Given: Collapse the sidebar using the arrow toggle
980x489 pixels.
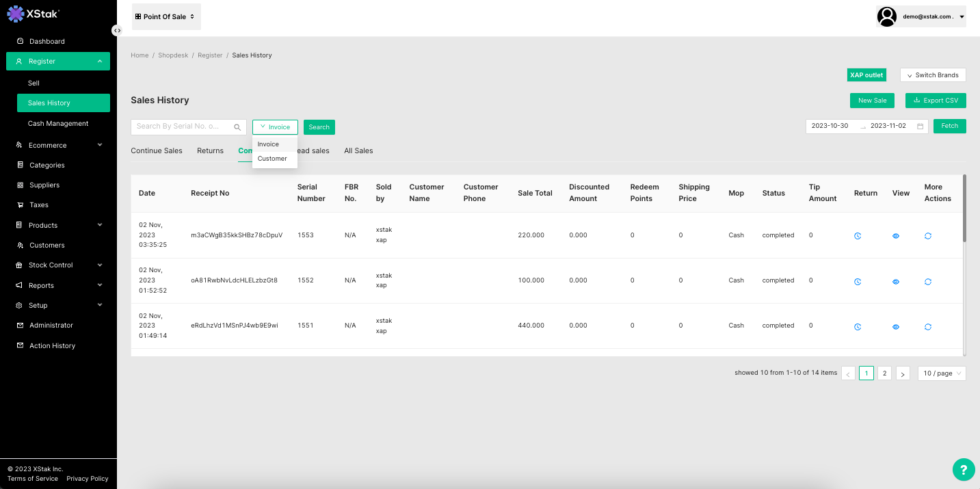Looking at the screenshot, I should coord(117,30).
